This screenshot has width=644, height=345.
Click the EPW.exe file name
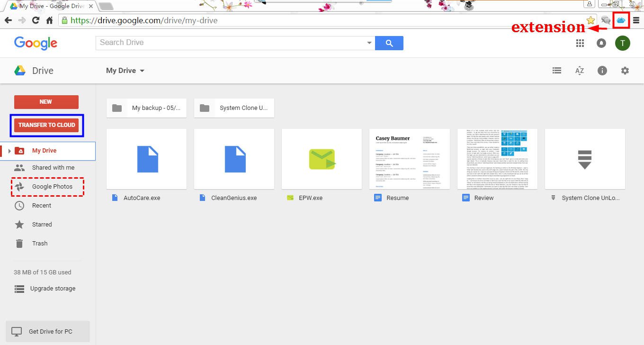tap(311, 198)
